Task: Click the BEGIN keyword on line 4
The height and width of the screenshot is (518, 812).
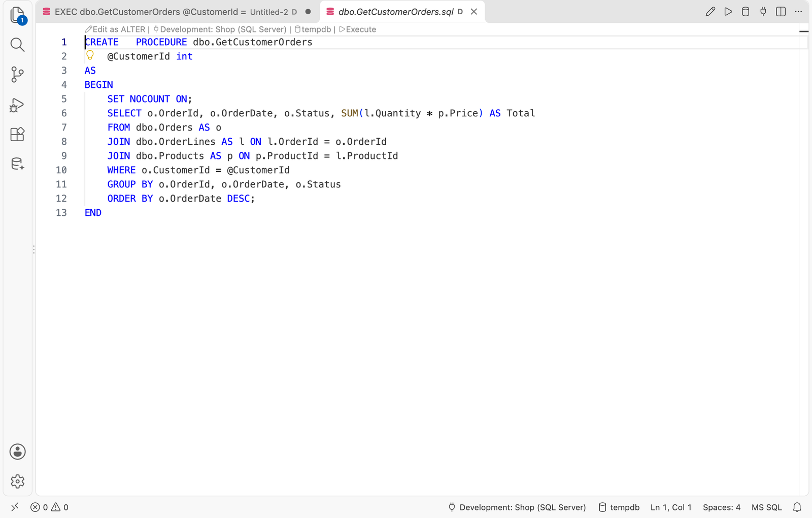Action: 99,85
